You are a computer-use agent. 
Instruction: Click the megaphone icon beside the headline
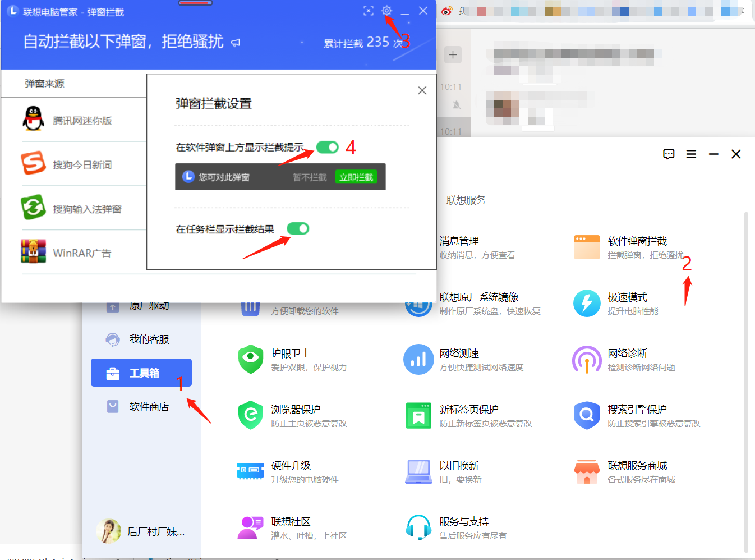(236, 43)
